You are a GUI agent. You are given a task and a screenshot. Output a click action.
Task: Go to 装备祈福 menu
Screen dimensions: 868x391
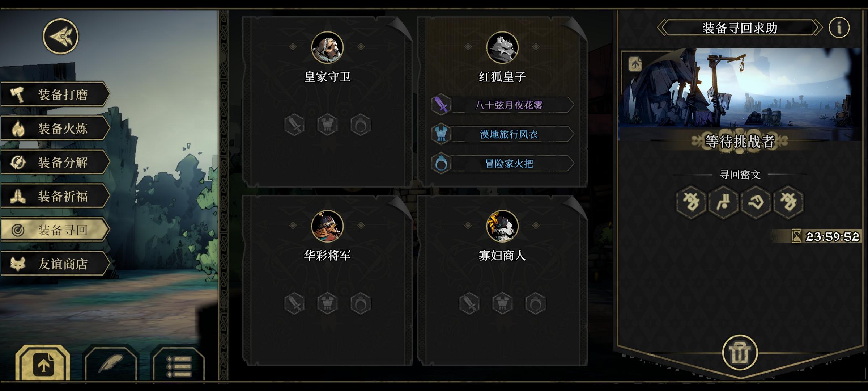55,196
